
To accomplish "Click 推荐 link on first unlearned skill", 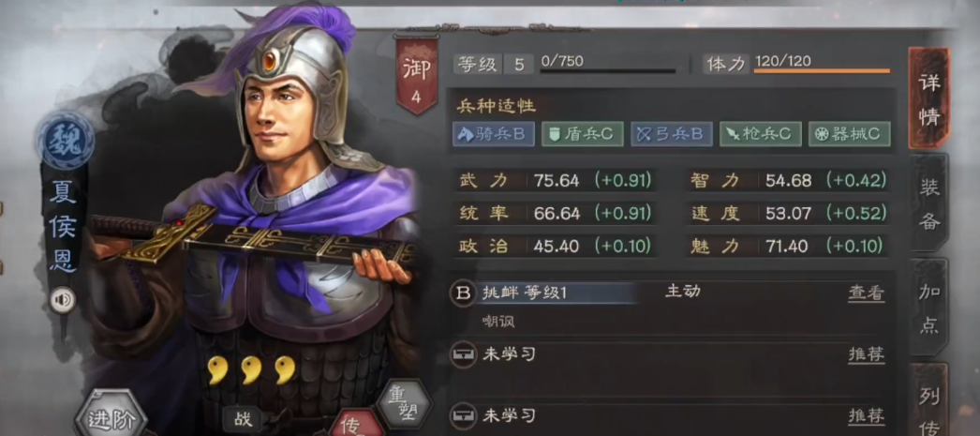I will coord(867,354).
